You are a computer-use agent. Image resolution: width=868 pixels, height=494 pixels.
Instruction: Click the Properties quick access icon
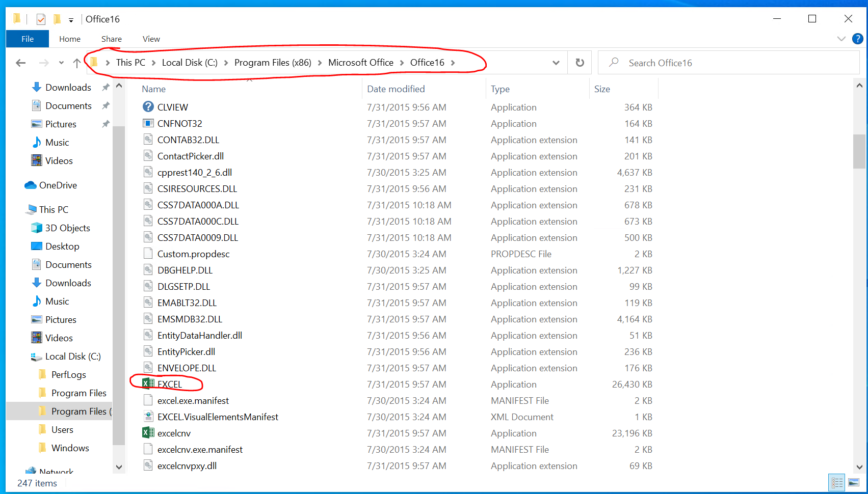tap(41, 19)
